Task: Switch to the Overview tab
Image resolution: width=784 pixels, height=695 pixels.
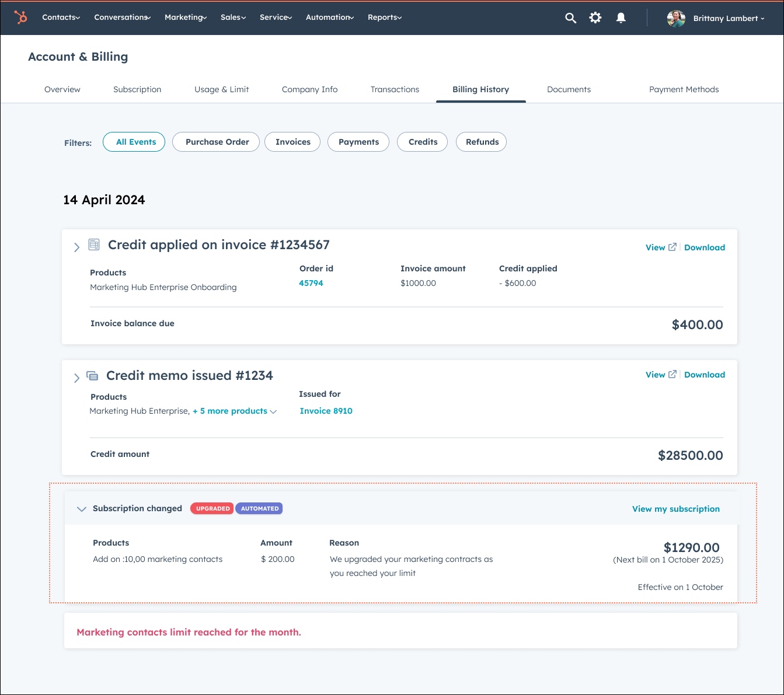Action: (62, 89)
